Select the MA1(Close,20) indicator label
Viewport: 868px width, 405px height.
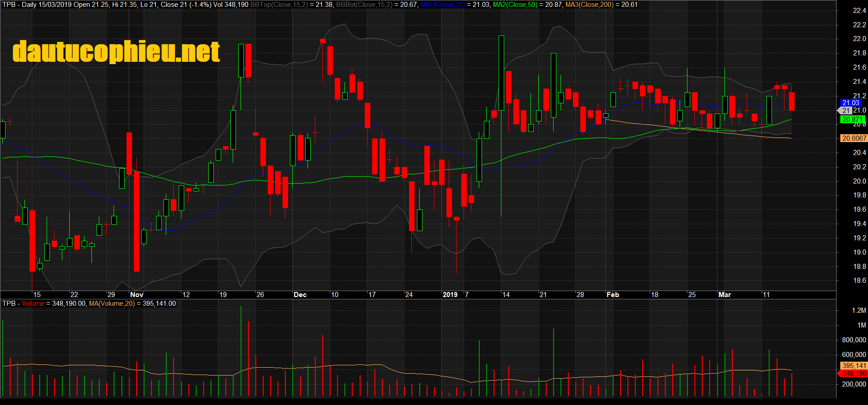coord(442,5)
